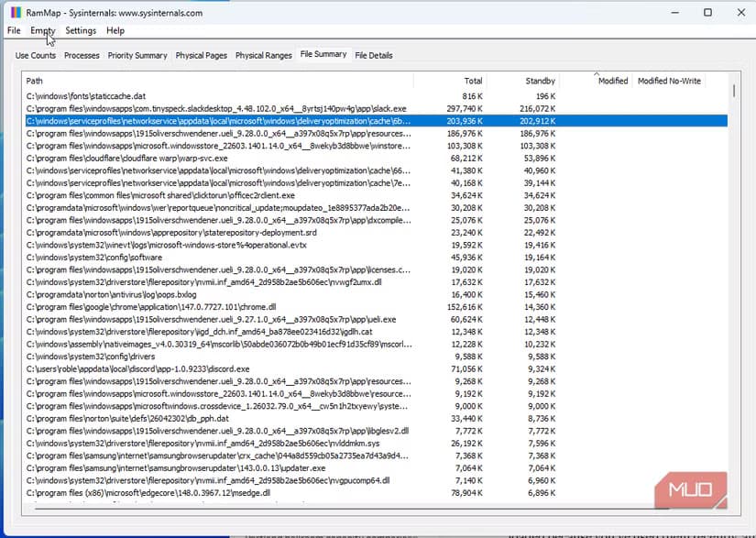756x538 pixels.
Task: Switch to the Processes tab
Action: tap(82, 55)
